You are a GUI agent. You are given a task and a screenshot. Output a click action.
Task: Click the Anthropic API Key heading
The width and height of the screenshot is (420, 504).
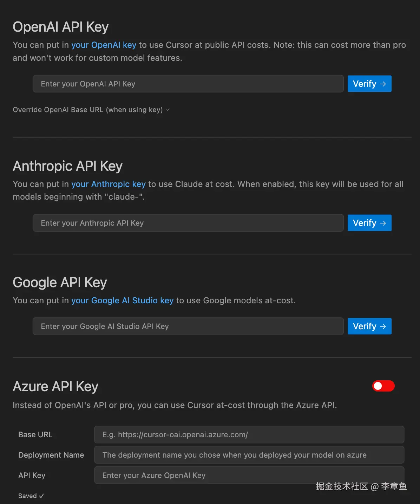click(67, 166)
